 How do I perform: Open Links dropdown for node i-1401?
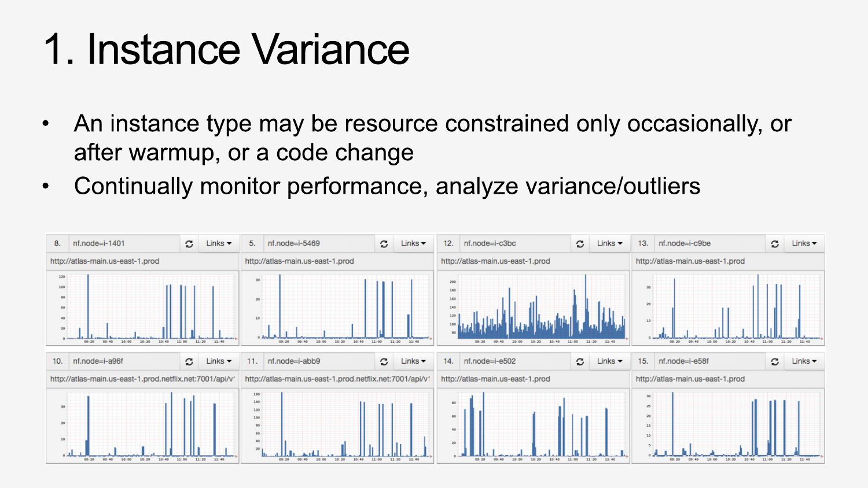tap(219, 244)
